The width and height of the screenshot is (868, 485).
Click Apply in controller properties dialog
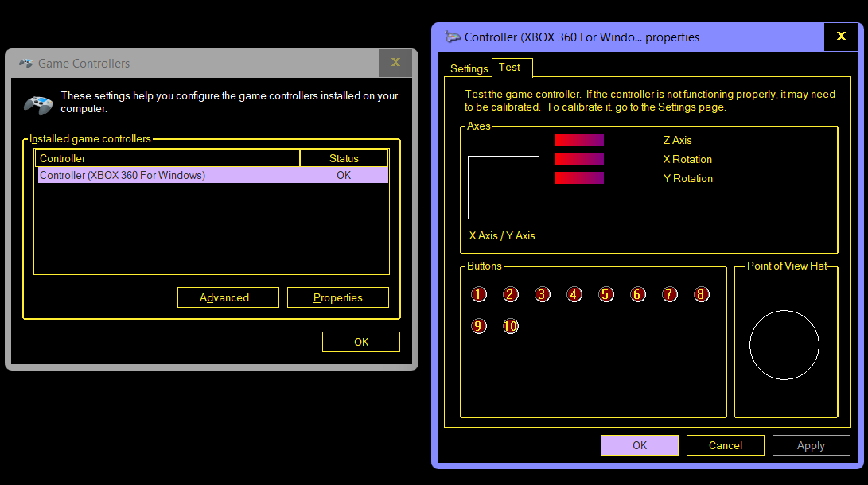click(811, 445)
